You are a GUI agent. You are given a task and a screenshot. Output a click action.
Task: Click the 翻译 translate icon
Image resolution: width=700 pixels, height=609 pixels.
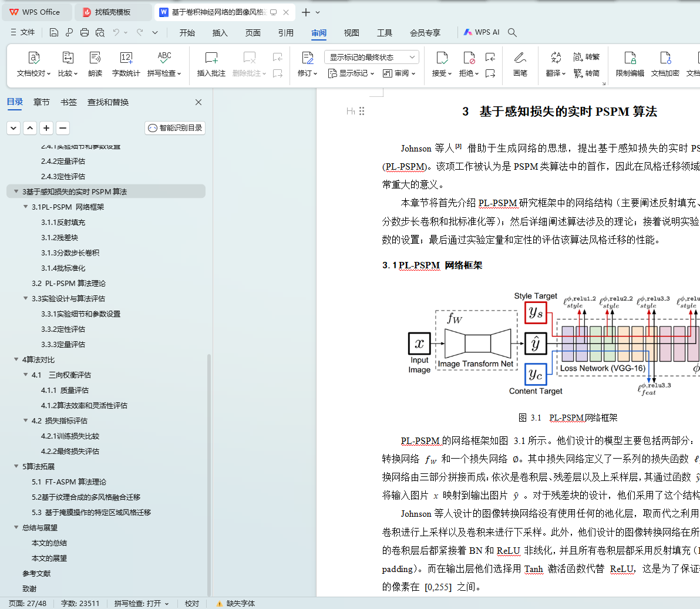tap(556, 64)
